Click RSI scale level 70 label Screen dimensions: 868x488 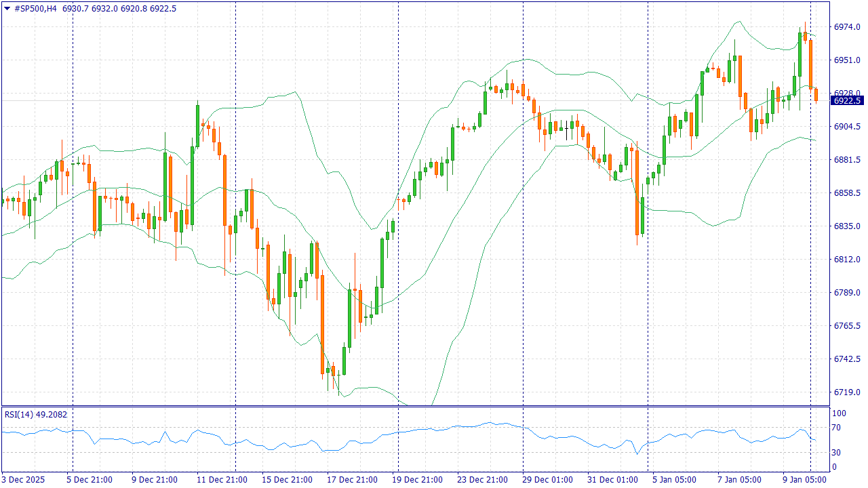(837, 428)
